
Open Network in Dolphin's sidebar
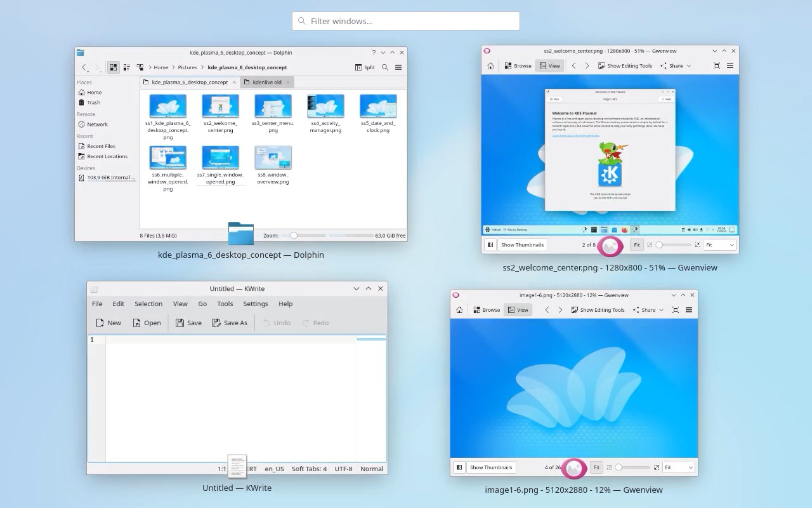(97, 124)
